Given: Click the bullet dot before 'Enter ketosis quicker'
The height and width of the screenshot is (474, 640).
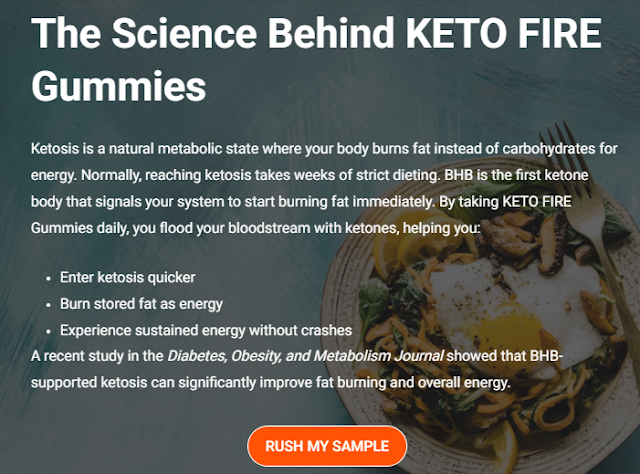Looking at the screenshot, I should point(49,278).
